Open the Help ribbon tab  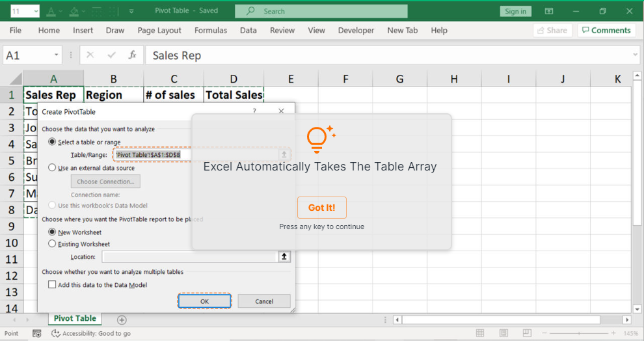(439, 31)
